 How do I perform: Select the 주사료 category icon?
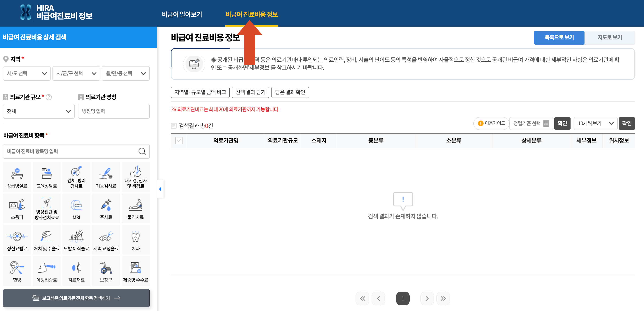106,208
